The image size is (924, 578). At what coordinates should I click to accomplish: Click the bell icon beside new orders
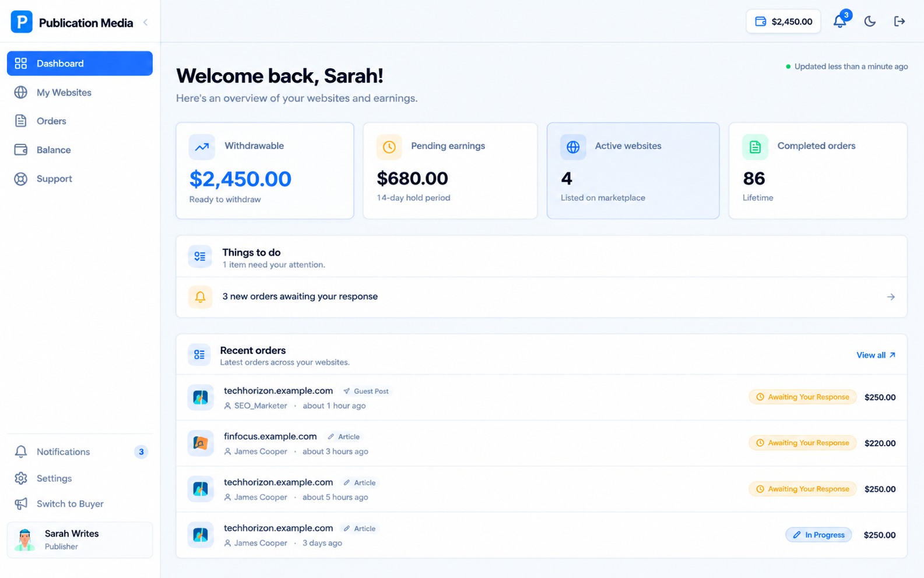point(200,297)
